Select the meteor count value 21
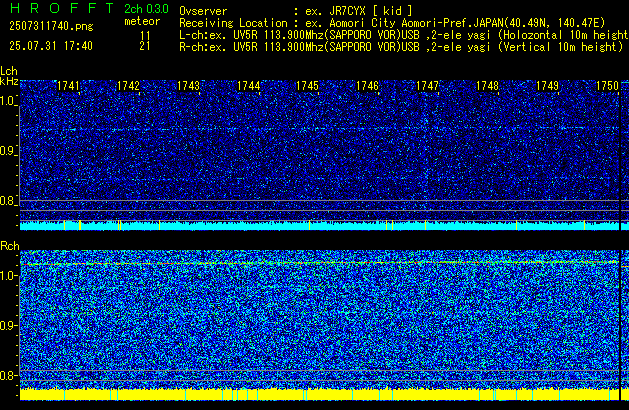The width and height of the screenshot is (629, 410). coord(145,46)
